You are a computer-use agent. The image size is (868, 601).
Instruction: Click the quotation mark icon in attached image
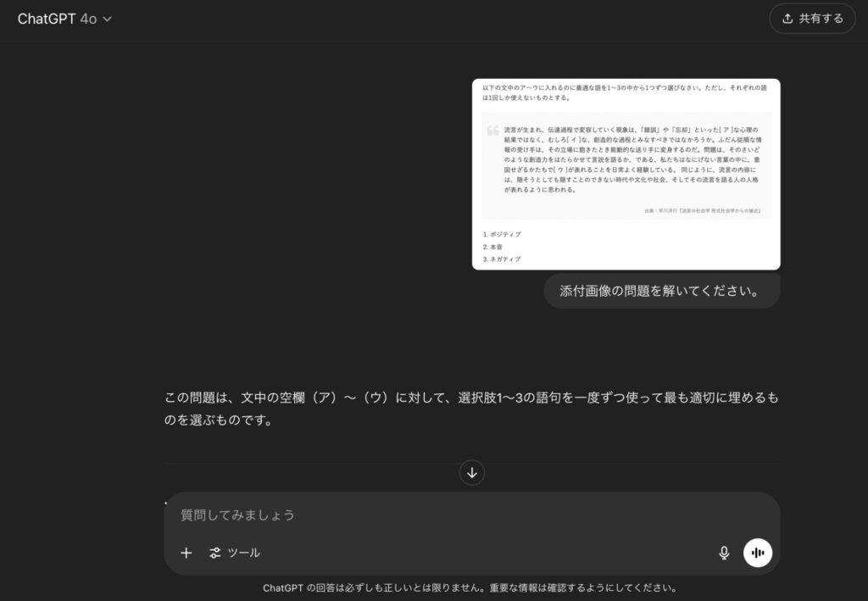pyautogui.click(x=492, y=131)
